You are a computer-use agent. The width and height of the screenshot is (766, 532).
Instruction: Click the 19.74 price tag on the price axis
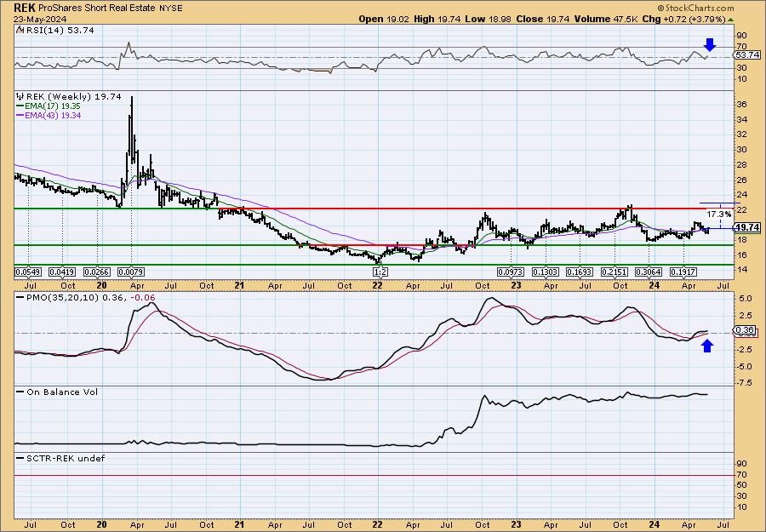click(747, 227)
